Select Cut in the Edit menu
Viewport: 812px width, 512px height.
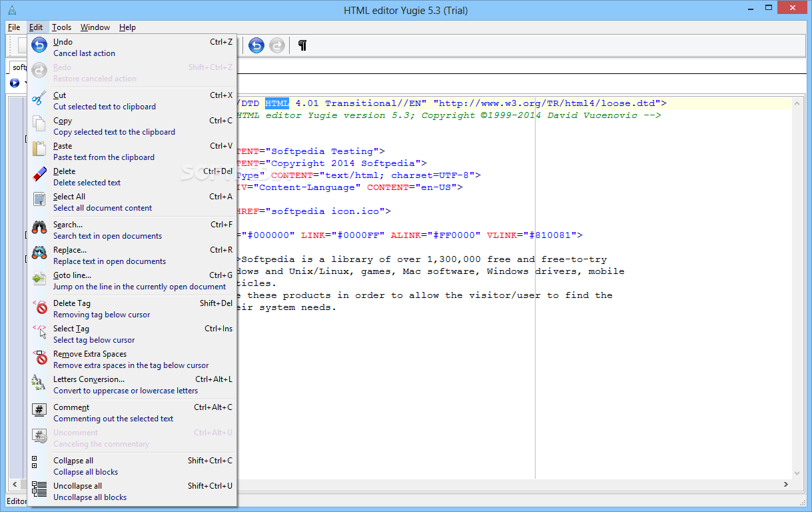[x=133, y=101]
